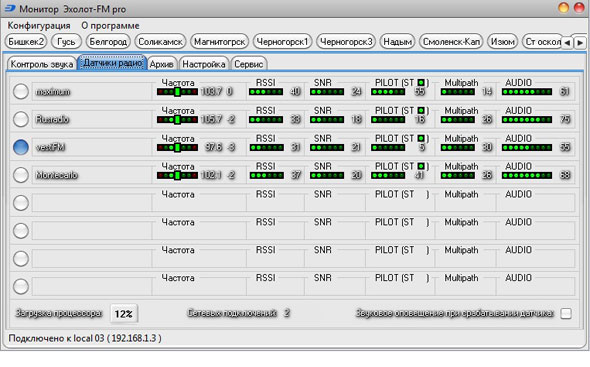The width and height of the screenshot is (590, 367).
Task: Click the PILOT level meter for maximum
Action: pyautogui.click(x=388, y=92)
